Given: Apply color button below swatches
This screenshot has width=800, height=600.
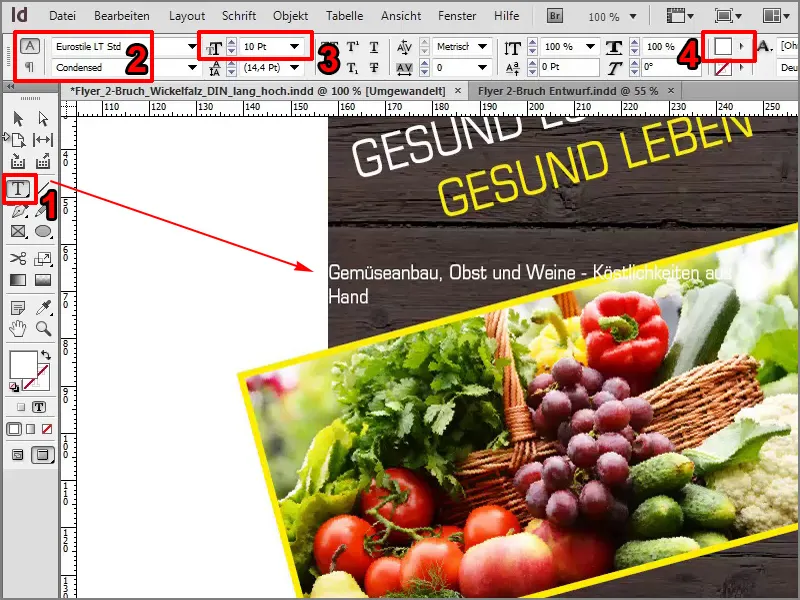Looking at the screenshot, I should point(14,429).
